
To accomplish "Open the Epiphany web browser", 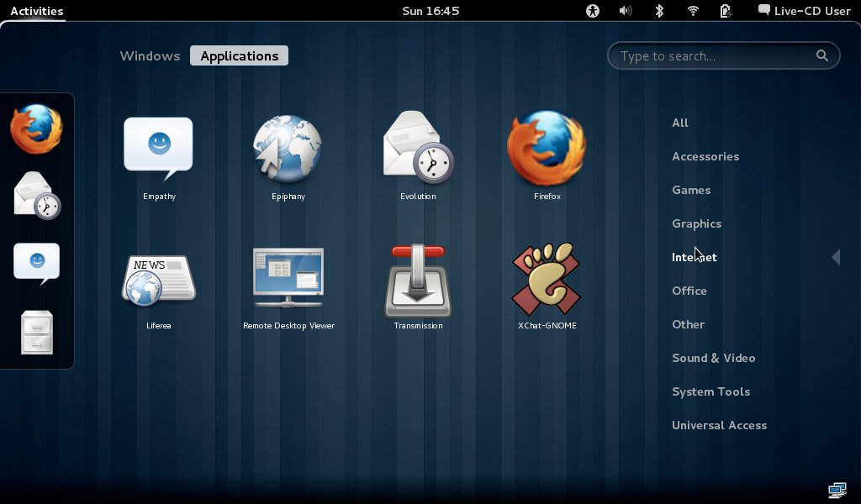I will [x=288, y=150].
